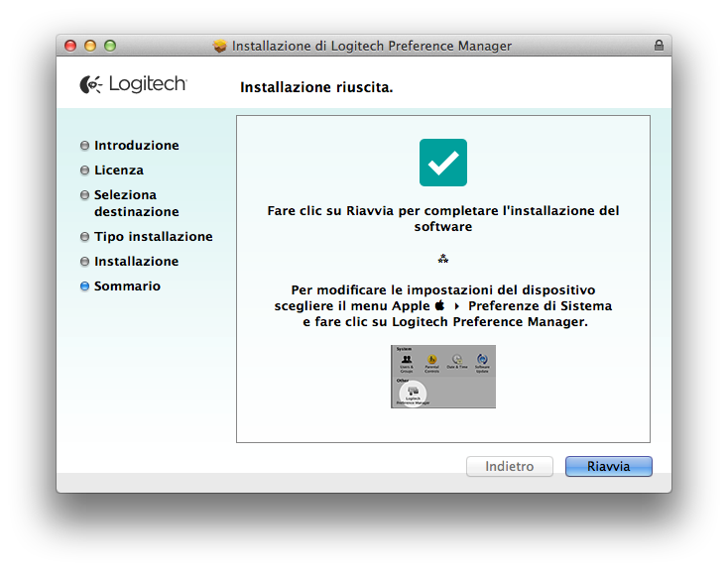The height and width of the screenshot is (571, 728).
Task: Click the gray bullet beside Tipo installazione
Action: click(x=84, y=237)
